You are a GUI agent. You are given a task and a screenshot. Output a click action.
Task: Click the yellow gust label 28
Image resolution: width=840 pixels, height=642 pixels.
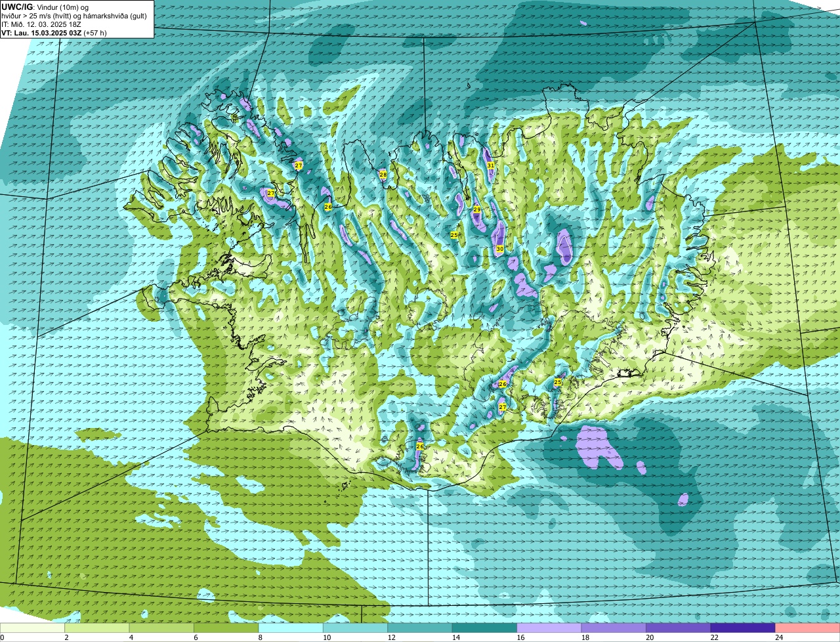383,174
